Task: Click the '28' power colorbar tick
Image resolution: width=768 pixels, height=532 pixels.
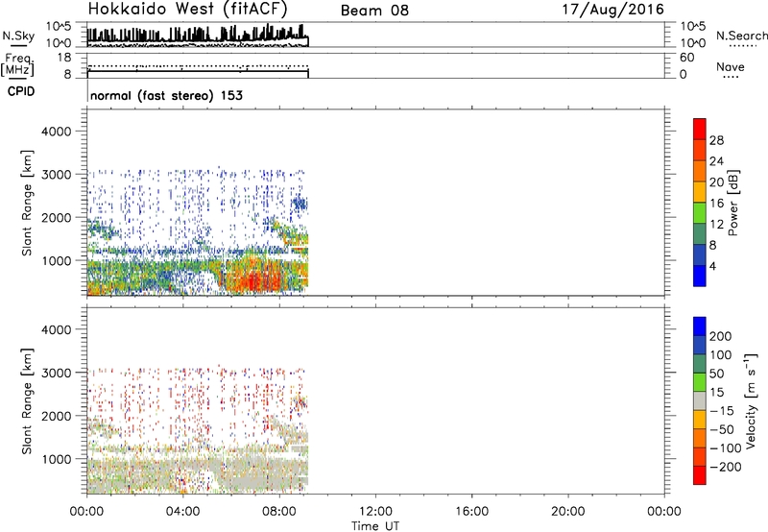Action: [716, 140]
